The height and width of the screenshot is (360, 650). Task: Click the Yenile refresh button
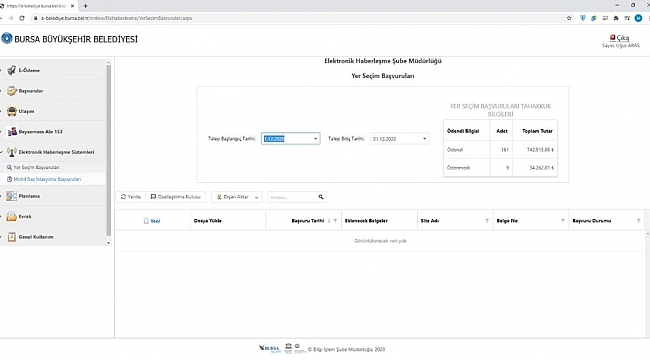pos(131,197)
